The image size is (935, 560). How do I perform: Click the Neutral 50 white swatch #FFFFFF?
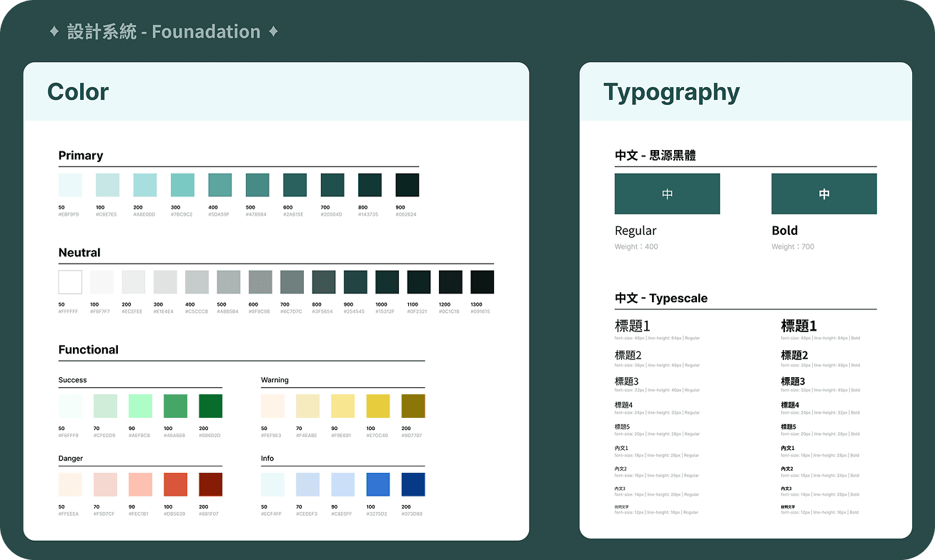[x=70, y=282]
